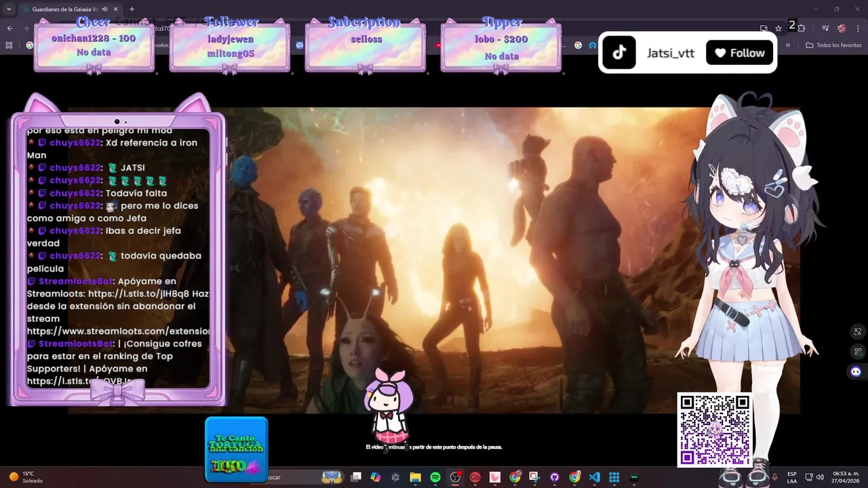The height and width of the screenshot is (488, 868).
Task: Open the weather widget showing 15°C Soleado
Action: (26, 477)
